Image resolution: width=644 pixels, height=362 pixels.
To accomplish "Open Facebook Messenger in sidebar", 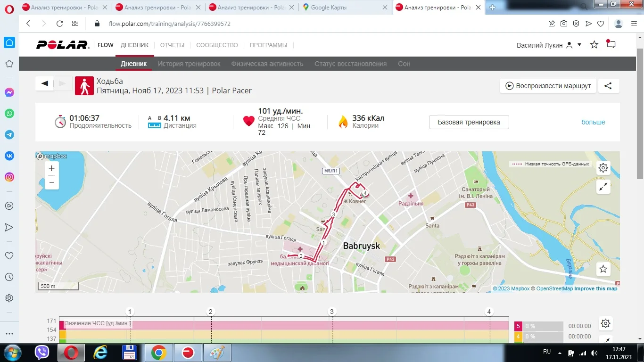I will 9,93.
